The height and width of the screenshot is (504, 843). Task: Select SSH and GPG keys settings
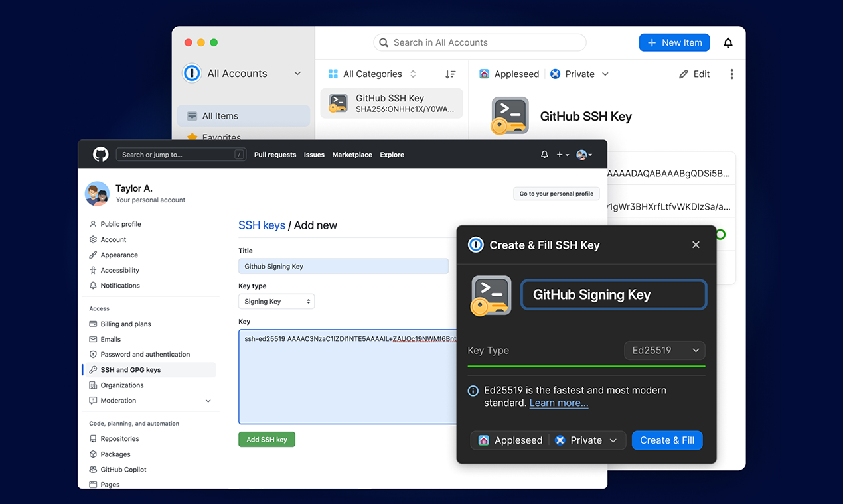[x=150, y=369]
